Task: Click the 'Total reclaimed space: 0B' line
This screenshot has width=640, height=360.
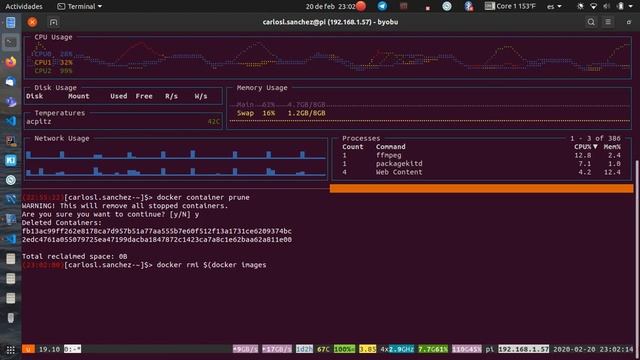Action: click(x=74, y=256)
